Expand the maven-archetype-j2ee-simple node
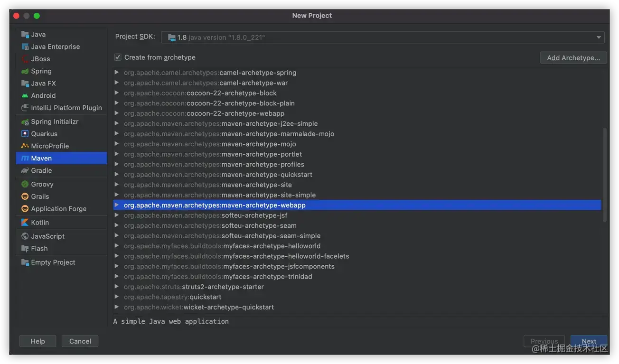Image resolution: width=619 pixels, height=364 pixels. (117, 123)
